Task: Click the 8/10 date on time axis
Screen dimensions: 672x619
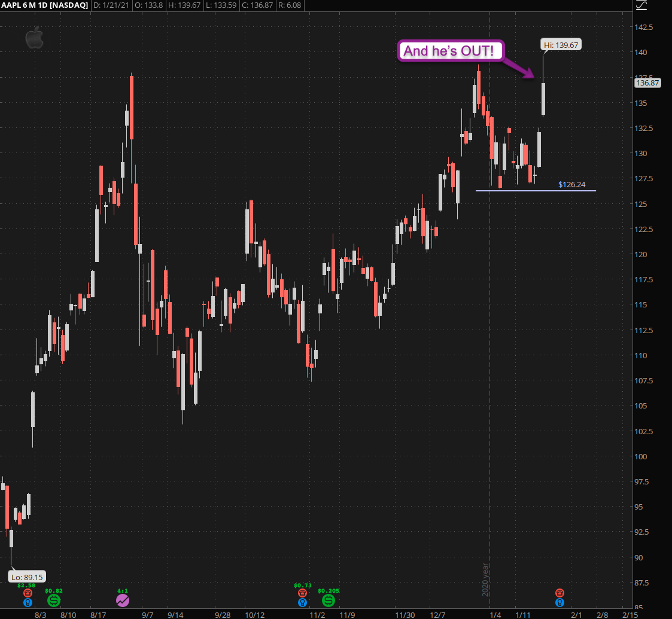Action: pyautogui.click(x=68, y=615)
